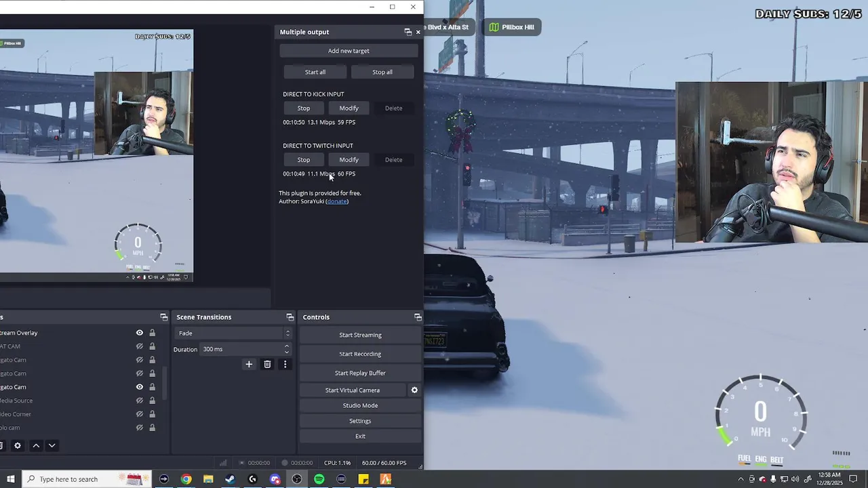
Task: Open the Fade transition dropdown
Action: point(233,333)
